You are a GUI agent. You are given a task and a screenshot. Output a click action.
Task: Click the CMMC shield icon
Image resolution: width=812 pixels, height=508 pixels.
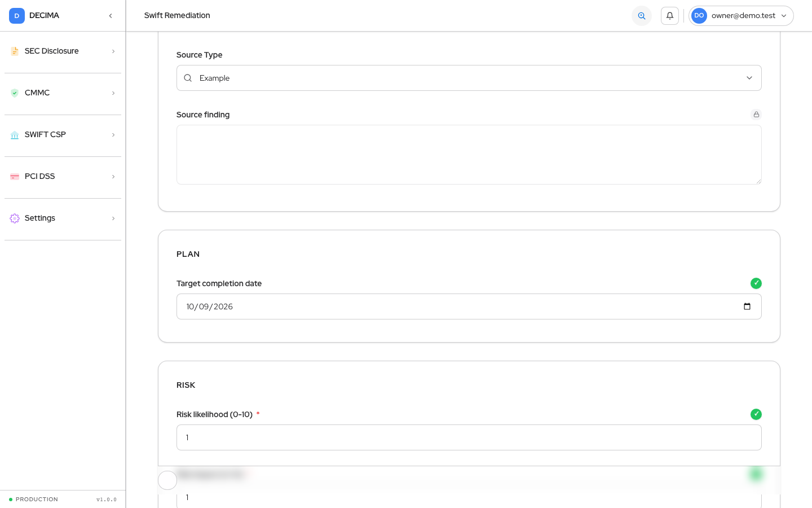15,93
